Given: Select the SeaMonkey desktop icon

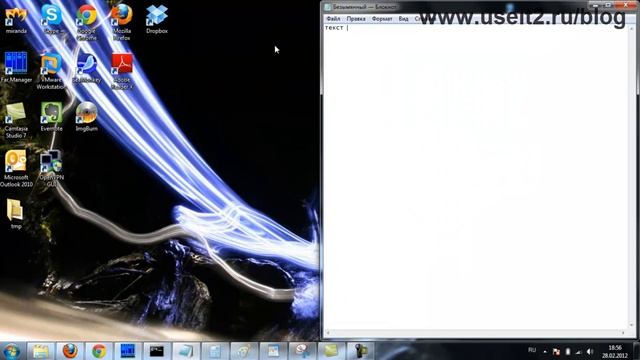Looking at the screenshot, I should click(87, 68).
